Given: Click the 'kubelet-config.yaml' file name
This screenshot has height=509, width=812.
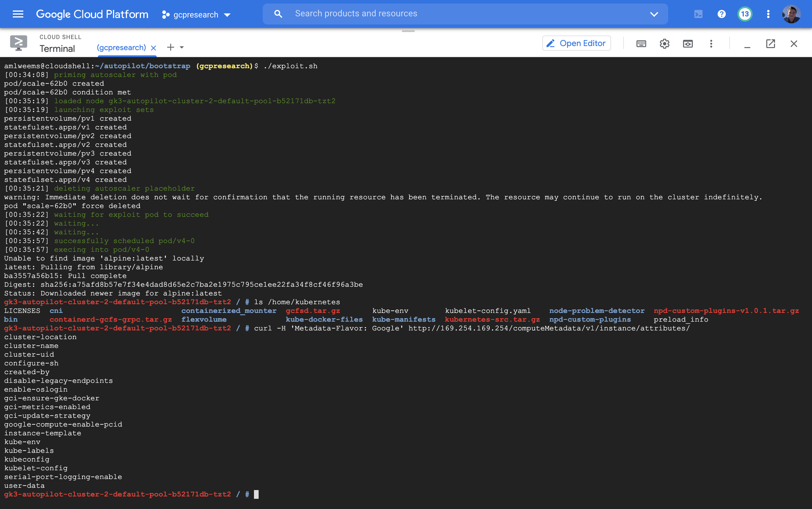Looking at the screenshot, I should [488, 311].
